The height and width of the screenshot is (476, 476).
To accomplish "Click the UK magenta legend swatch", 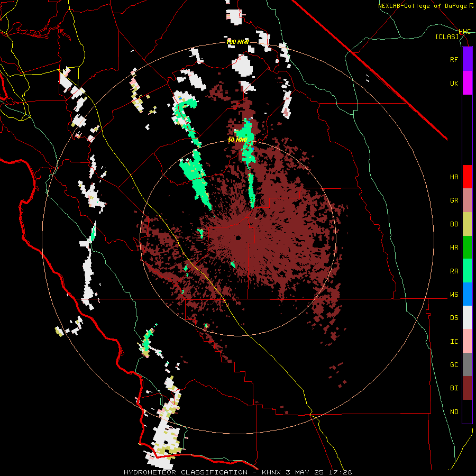I will click(x=467, y=83).
